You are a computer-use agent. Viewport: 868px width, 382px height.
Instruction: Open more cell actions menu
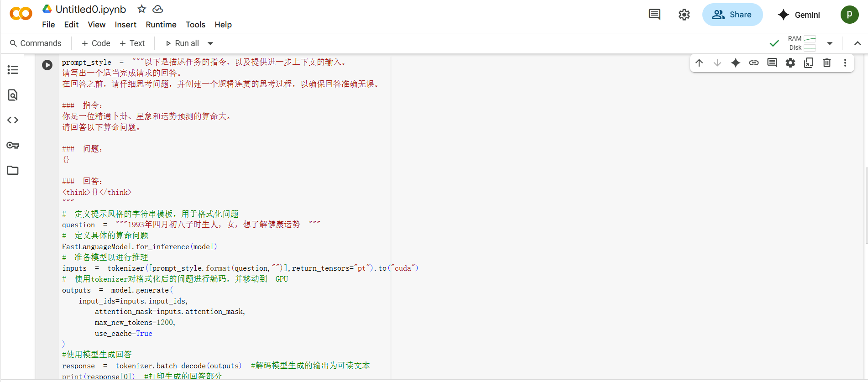pos(845,63)
